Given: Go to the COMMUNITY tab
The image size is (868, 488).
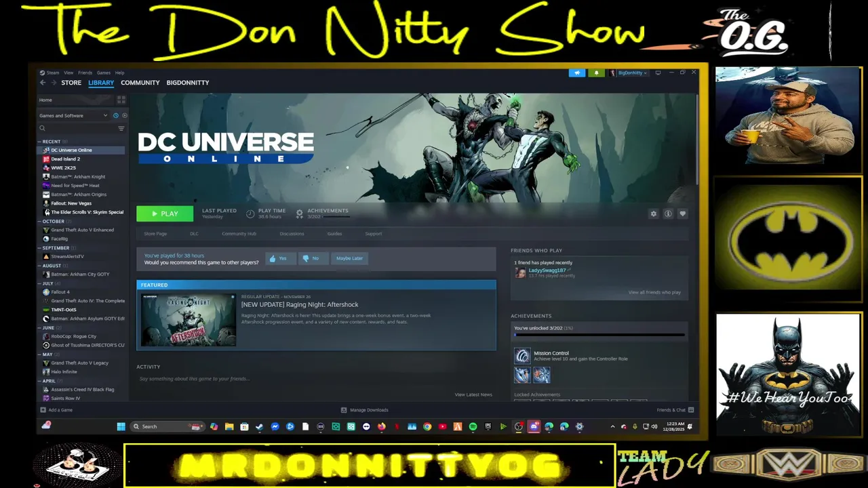Looking at the screenshot, I should coord(140,83).
